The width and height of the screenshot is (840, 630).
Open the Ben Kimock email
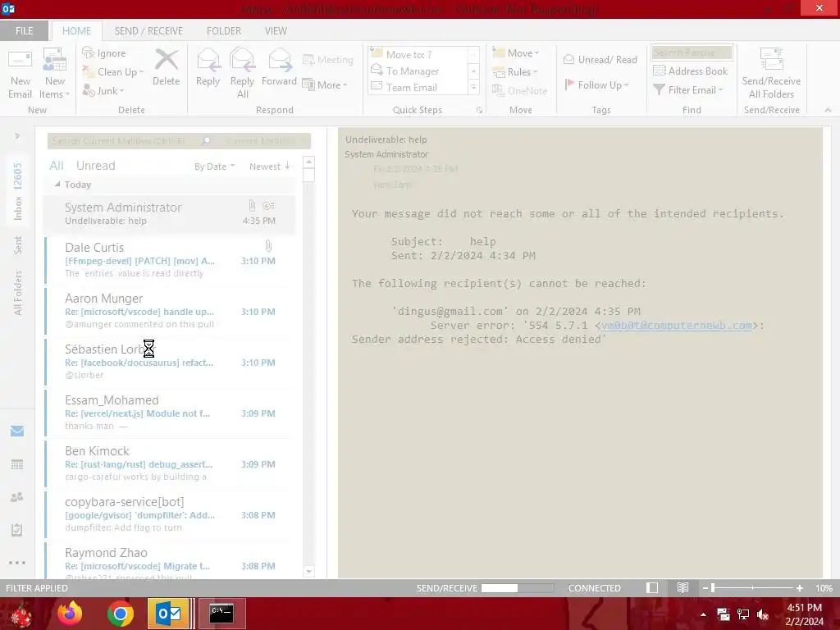tap(169, 463)
